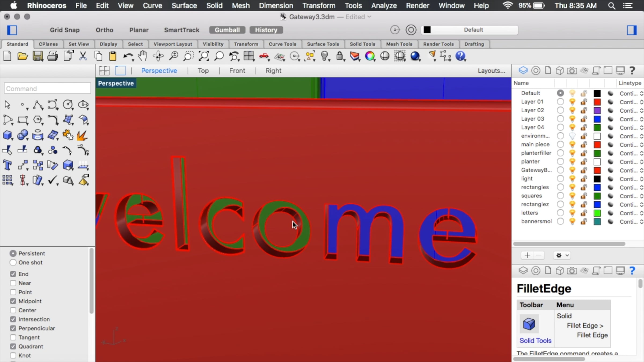This screenshot has height=362, width=644.
Task: Select the Text object tool
Action: [x=7, y=165]
